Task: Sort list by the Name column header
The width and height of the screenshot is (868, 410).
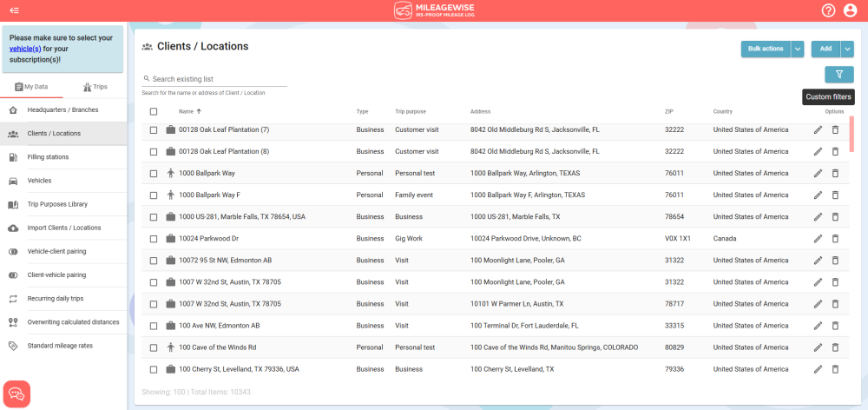Action: pos(187,111)
